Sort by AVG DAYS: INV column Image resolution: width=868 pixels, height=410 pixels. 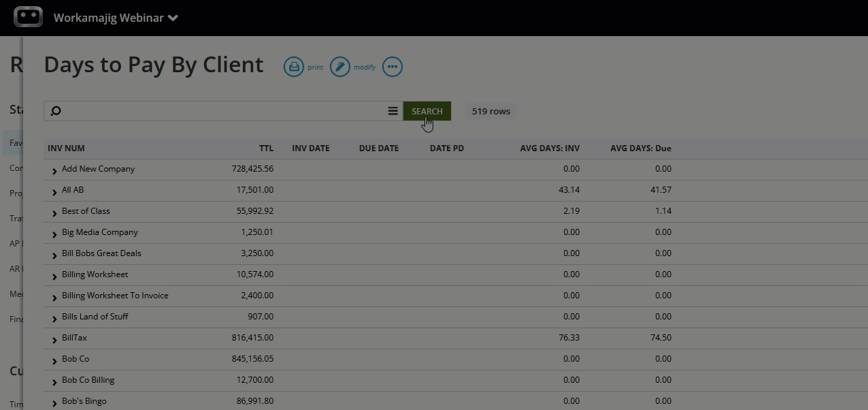(x=550, y=148)
